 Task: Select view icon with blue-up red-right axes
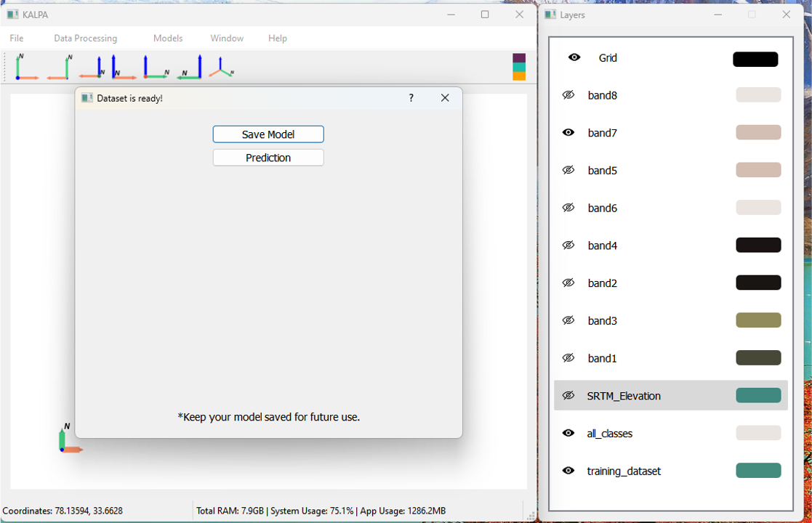click(124, 67)
